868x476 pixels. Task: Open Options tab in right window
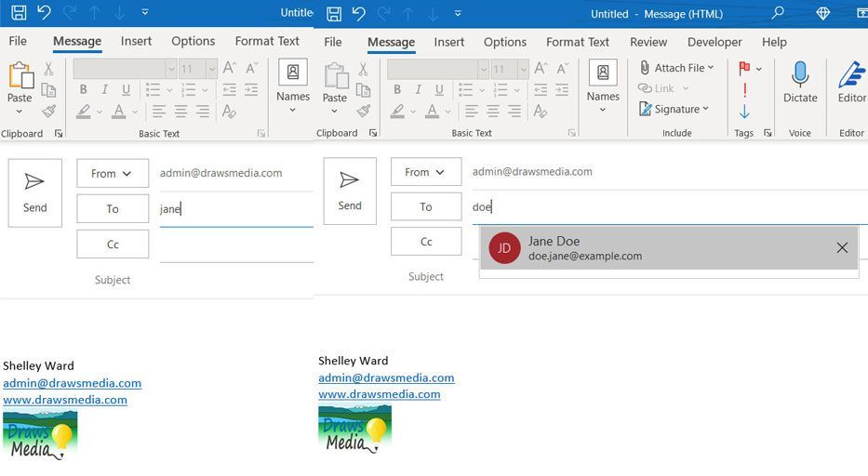coord(505,42)
